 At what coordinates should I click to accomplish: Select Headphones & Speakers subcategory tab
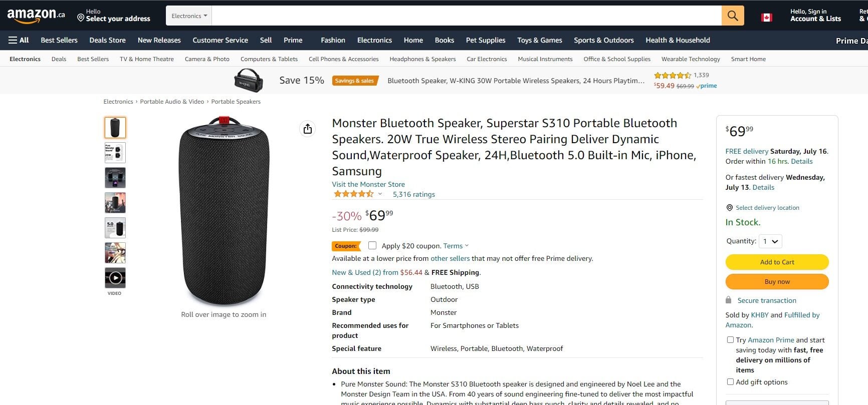click(x=422, y=59)
